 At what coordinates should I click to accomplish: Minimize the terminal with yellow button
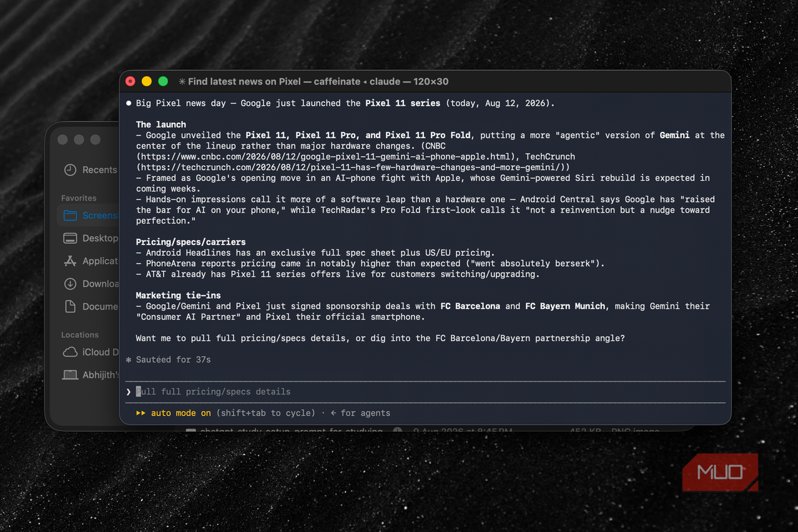[x=147, y=81]
